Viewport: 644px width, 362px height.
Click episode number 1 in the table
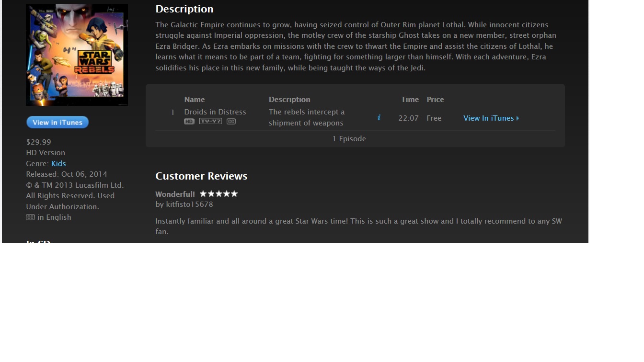point(172,113)
